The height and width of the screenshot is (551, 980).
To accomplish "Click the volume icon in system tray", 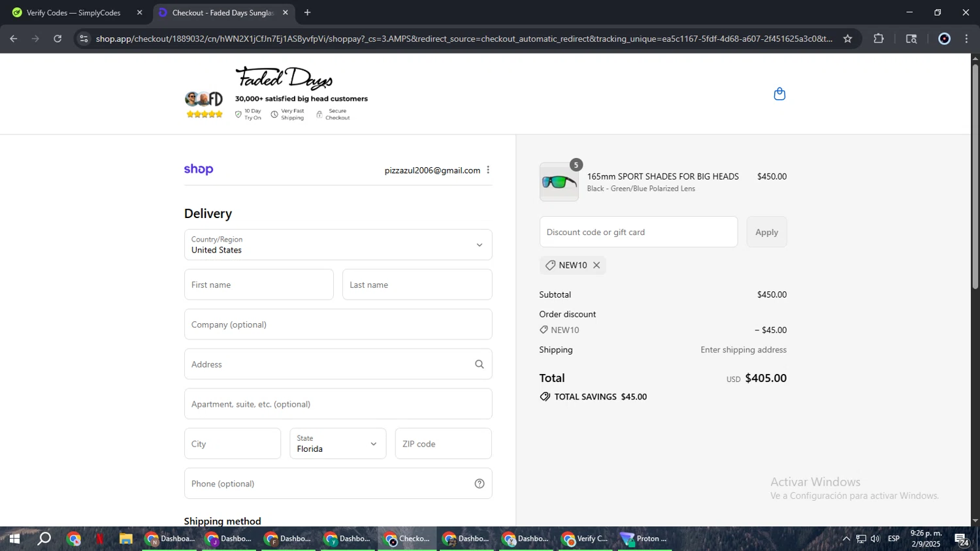I will (x=875, y=539).
